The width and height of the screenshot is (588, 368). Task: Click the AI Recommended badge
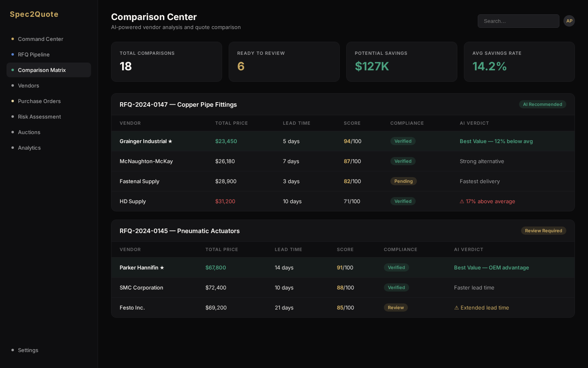coord(543,104)
